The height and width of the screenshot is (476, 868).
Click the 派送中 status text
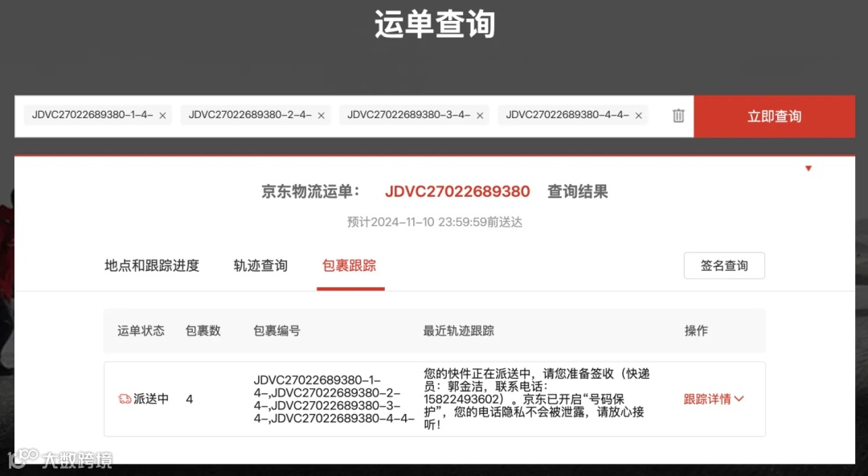(x=151, y=399)
